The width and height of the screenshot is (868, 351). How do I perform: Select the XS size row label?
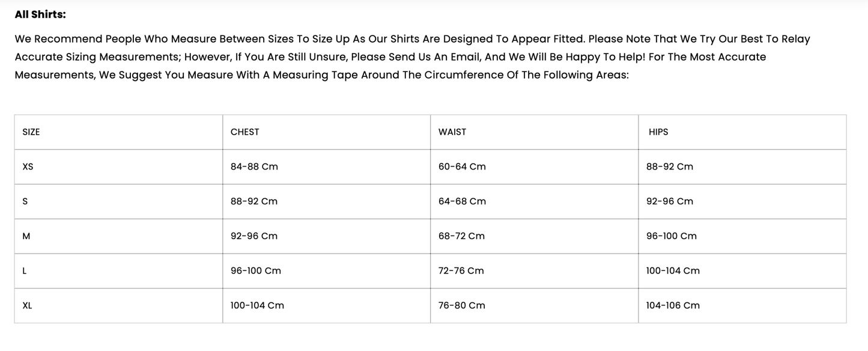pyautogui.click(x=28, y=166)
